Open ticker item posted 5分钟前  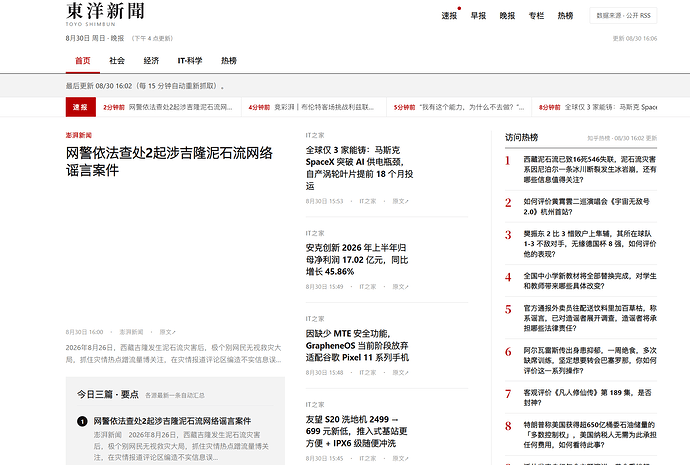(459, 107)
